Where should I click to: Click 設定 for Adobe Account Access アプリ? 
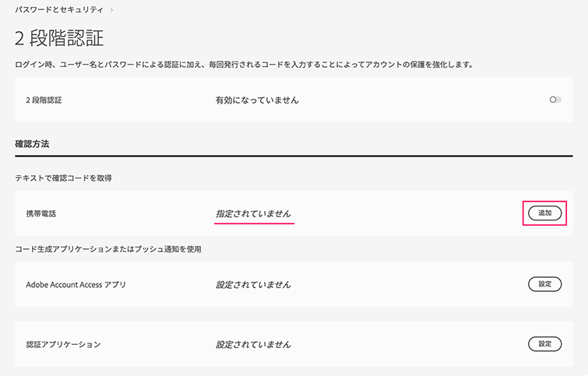[x=544, y=284]
